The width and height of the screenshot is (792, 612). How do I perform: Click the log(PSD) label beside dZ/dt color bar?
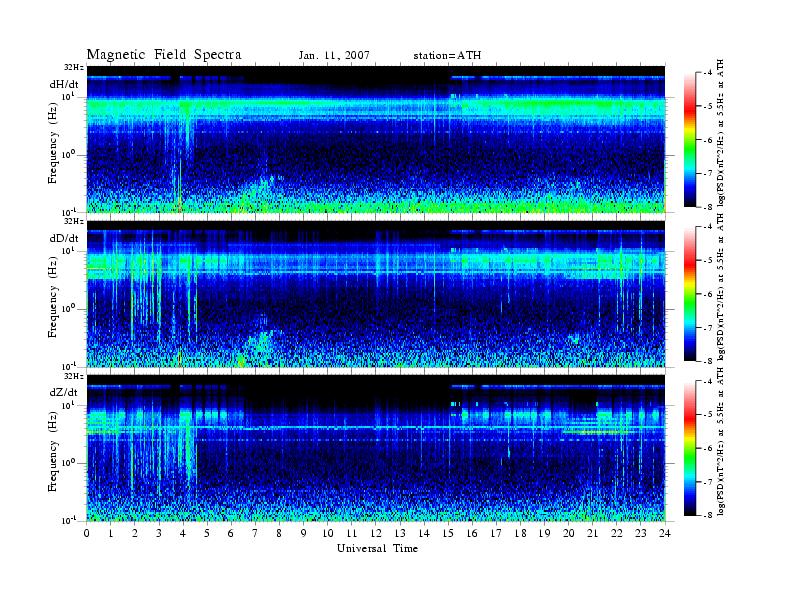[721, 441]
